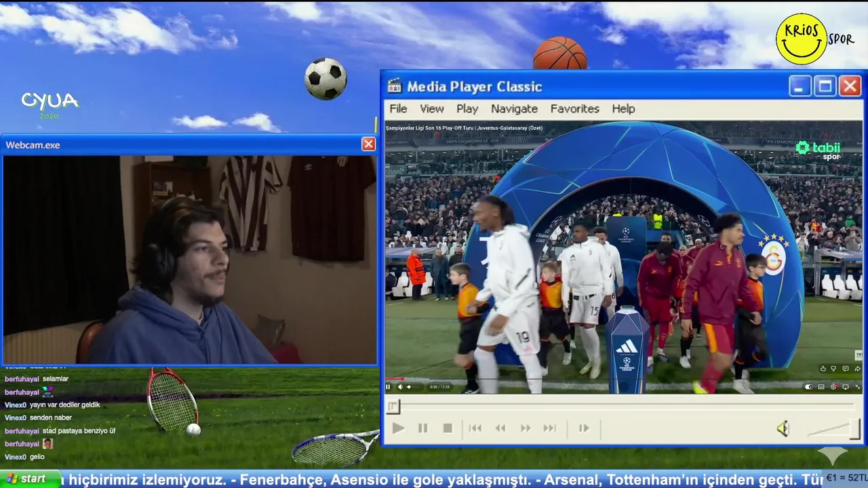Click the cast to screen icon
This screenshot has height=488, width=868.
pyautogui.click(x=846, y=387)
